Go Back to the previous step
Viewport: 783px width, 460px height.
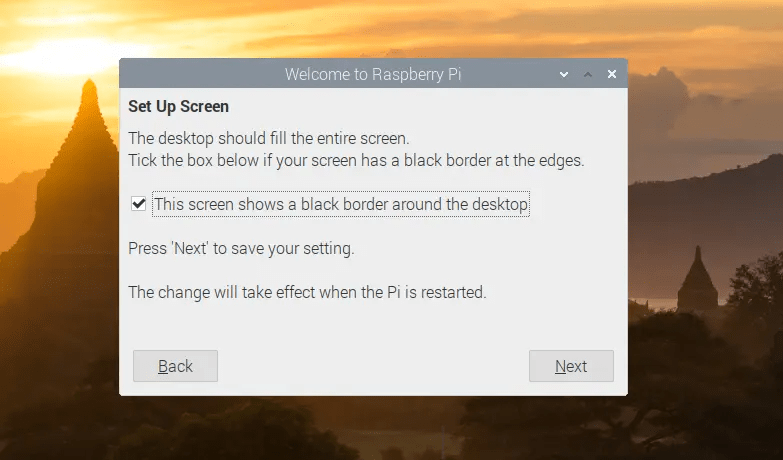tap(175, 366)
